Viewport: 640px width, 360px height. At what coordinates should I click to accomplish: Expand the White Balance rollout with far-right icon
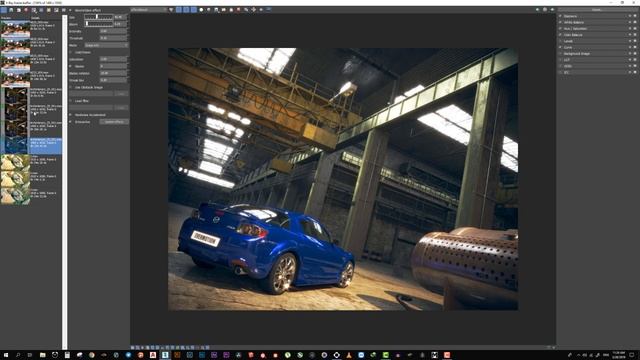[635, 22]
